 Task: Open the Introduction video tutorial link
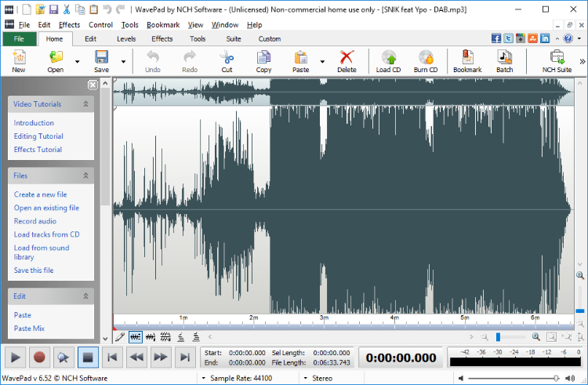pyautogui.click(x=34, y=122)
